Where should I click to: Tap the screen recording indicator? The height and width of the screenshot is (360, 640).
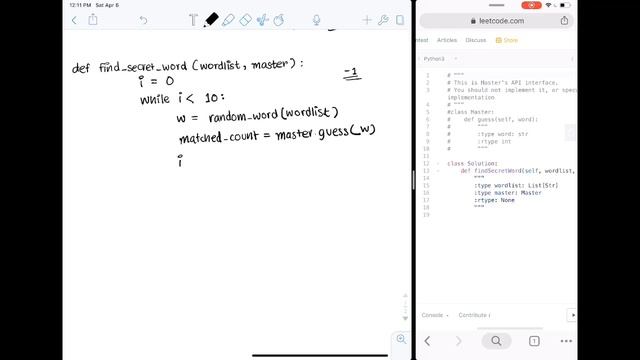(x=531, y=5)
